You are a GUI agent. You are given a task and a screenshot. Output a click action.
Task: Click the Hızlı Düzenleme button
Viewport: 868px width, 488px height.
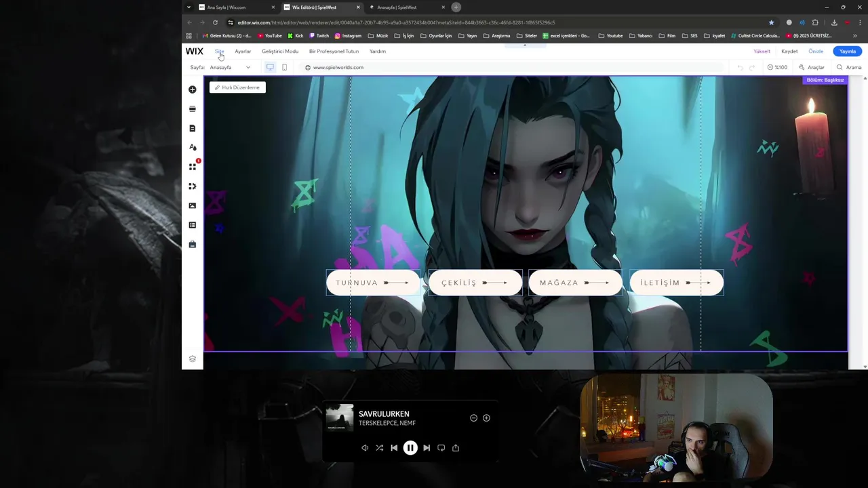click(237, 87)
